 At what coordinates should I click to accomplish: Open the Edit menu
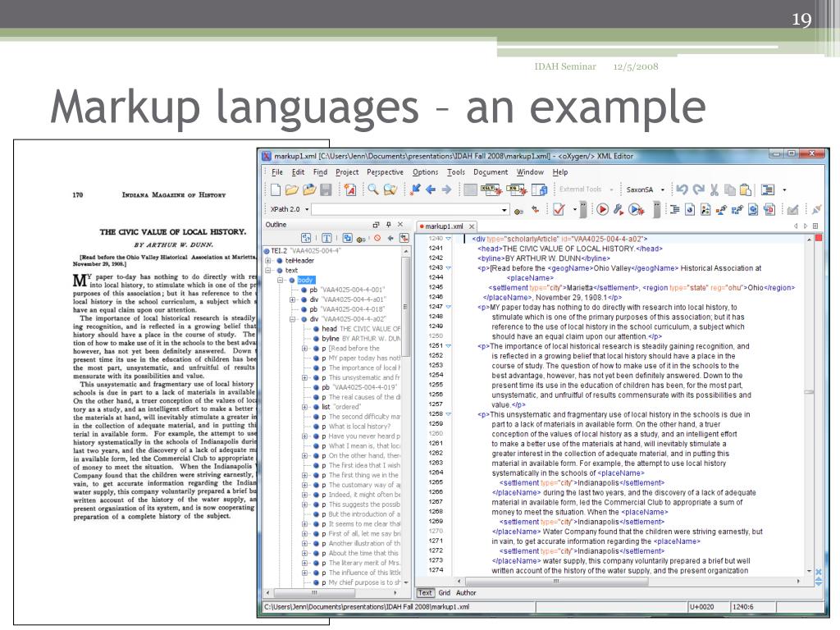298,172
